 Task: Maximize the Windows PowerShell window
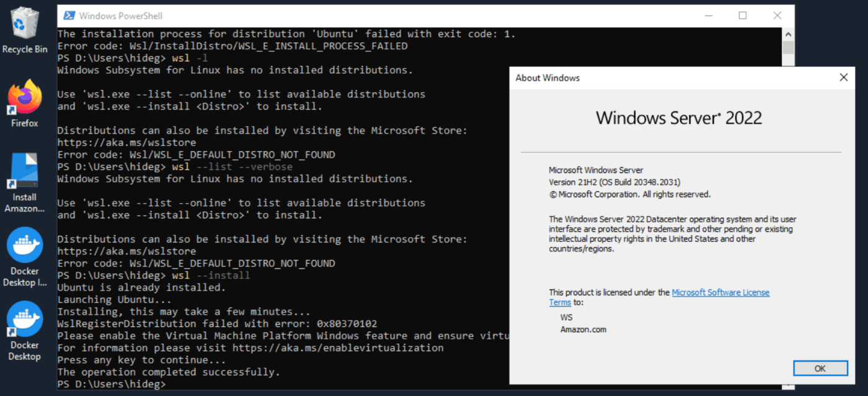(x=743, y=16)
